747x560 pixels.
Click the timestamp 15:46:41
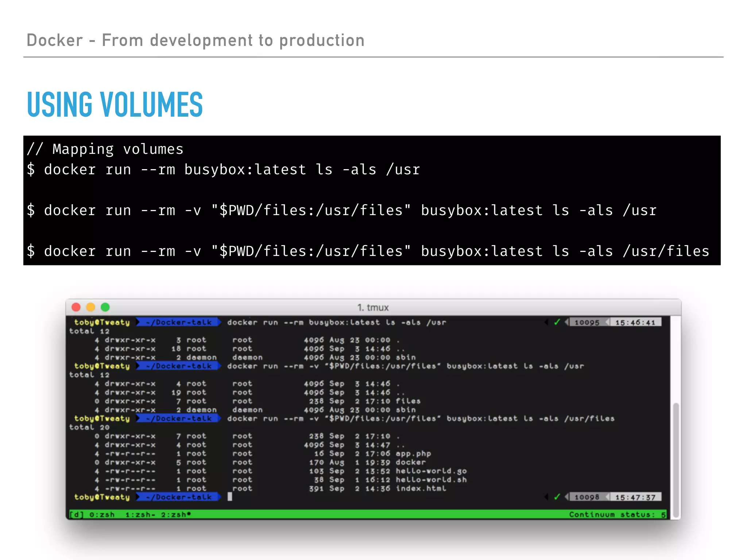click(x=635, y=322)
